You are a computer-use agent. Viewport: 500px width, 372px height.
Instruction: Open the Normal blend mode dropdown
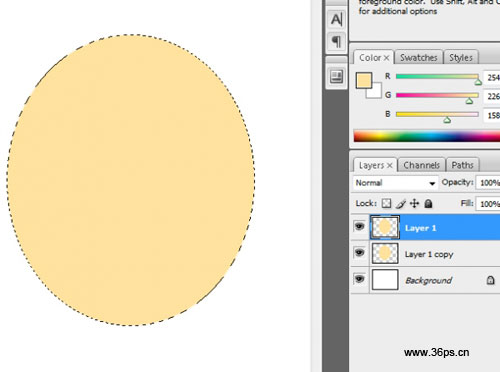tap(395, 183)
